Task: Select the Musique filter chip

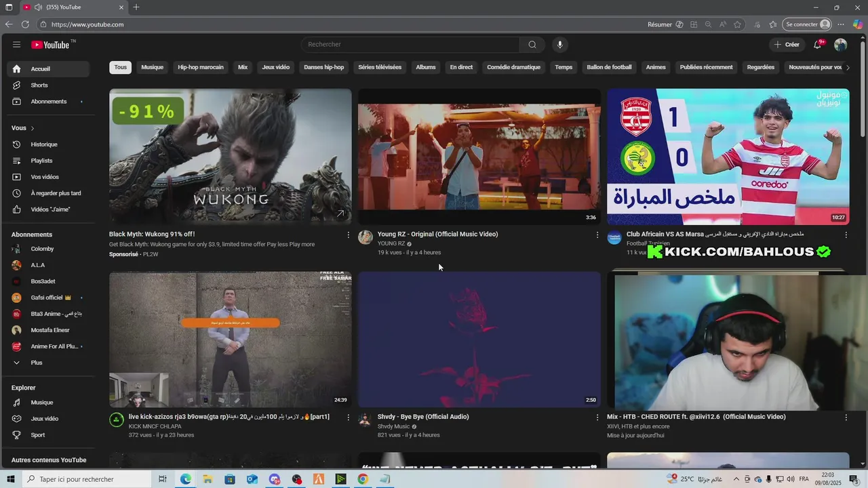Action: 152,67
